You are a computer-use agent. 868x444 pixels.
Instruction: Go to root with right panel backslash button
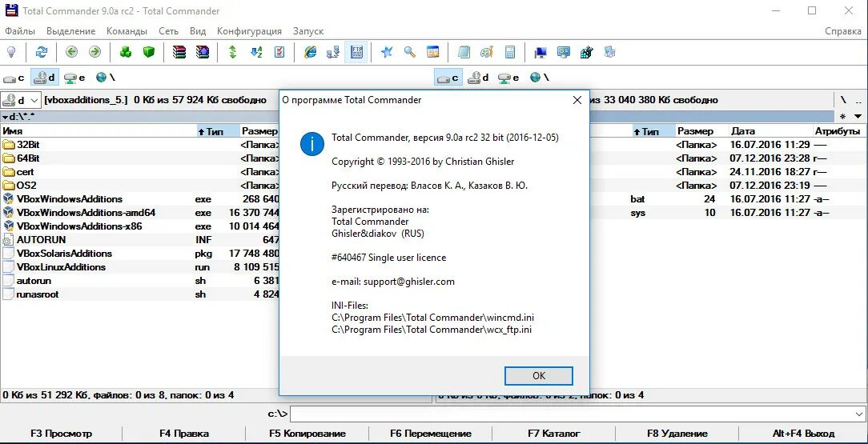843,100
